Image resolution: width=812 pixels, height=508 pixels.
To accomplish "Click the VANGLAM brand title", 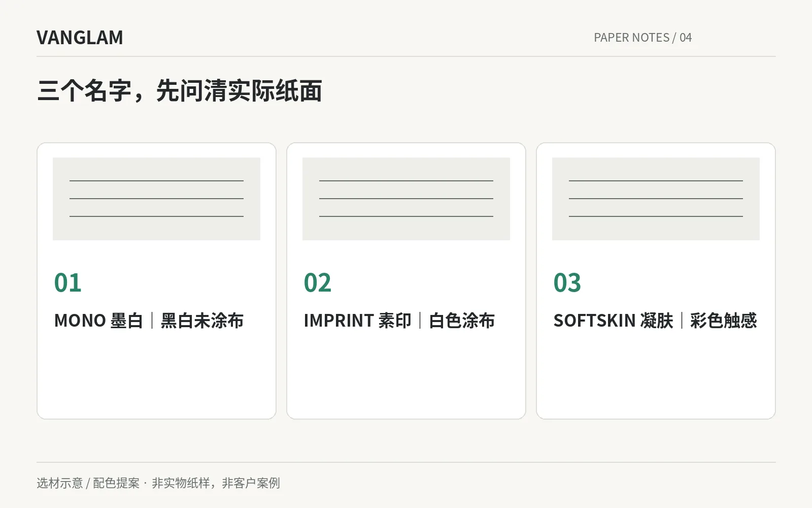I will (x=80, y=38).
